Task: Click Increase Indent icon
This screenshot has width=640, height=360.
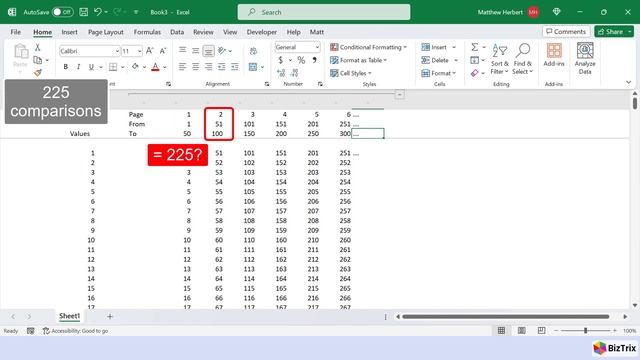Action: (234, 67)
